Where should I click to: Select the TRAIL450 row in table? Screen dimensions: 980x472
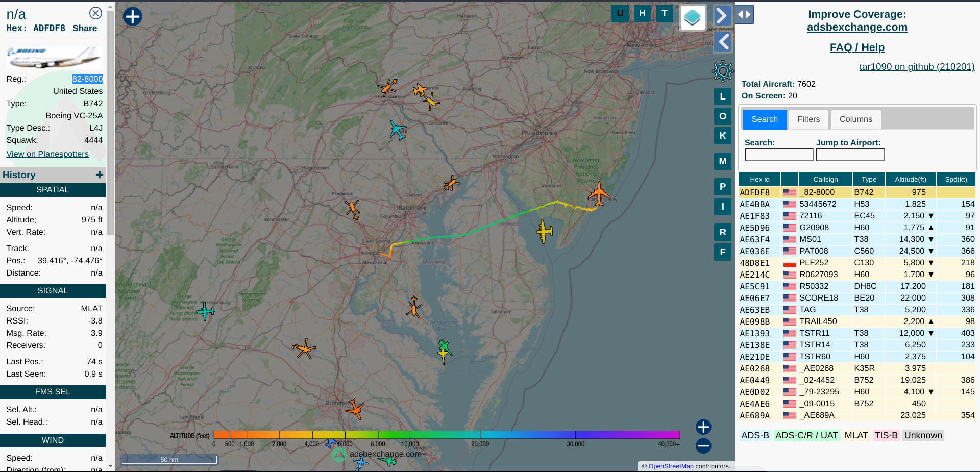[x=857, y=321]
